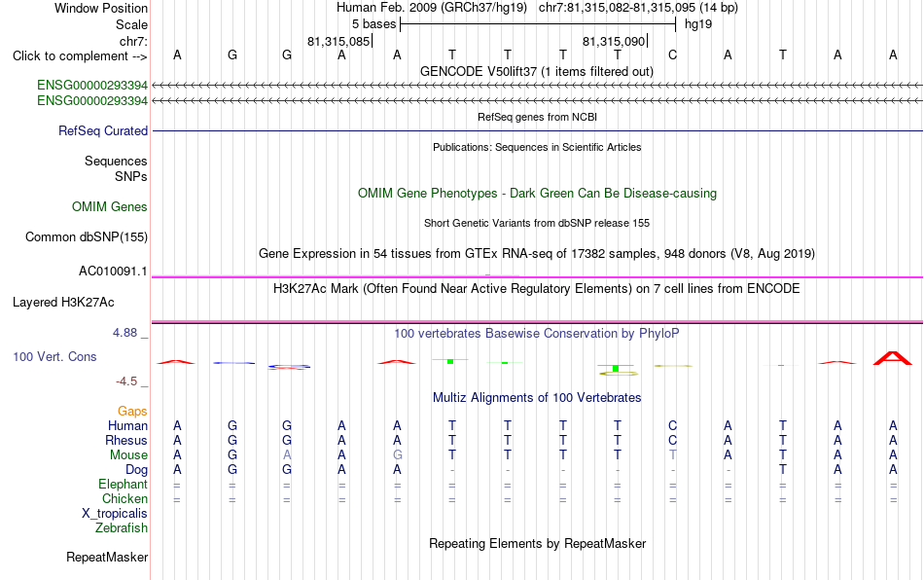Open 'Multiz Alignments of 100 Vertebrates' title
This screenshot has height=580, width=924.
pos(537,397)
